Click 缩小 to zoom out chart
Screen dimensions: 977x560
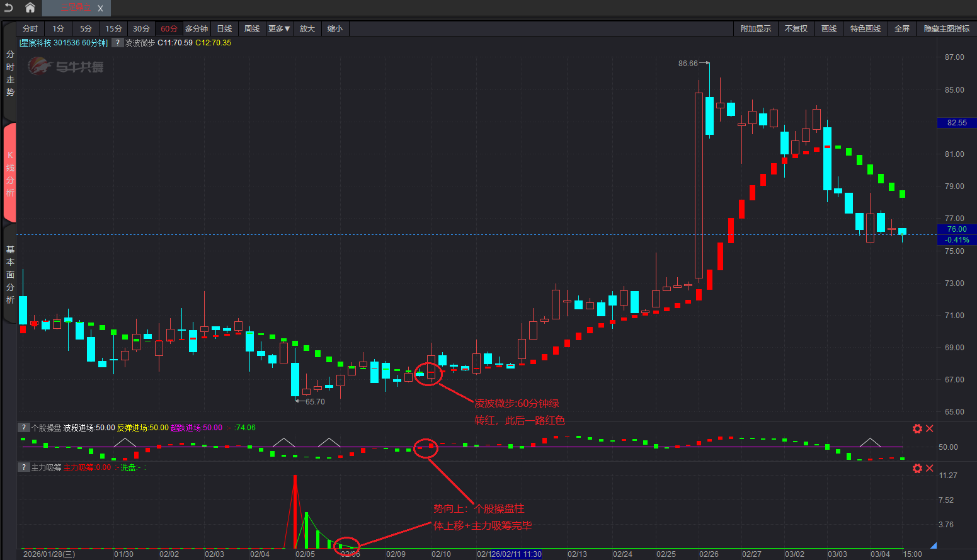(x=335, y=29)
